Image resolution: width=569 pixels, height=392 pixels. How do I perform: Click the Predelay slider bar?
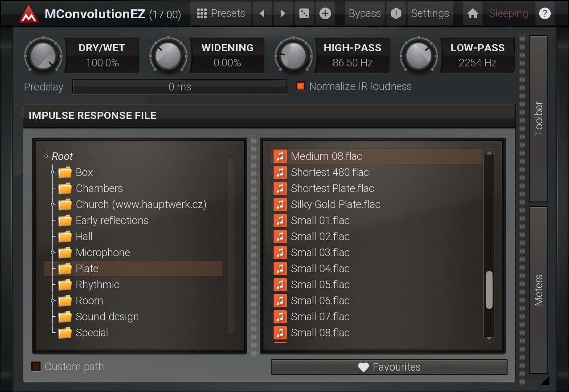180,87
